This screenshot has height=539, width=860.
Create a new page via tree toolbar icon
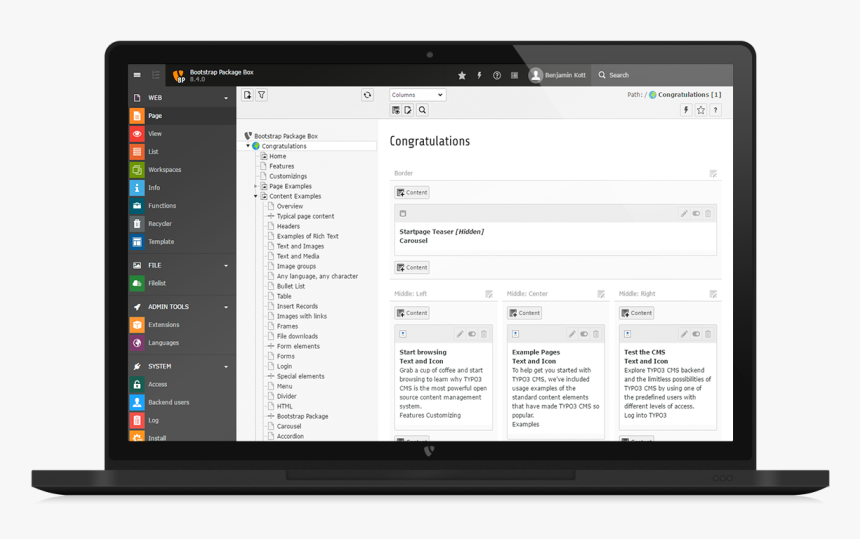[247, 95]
